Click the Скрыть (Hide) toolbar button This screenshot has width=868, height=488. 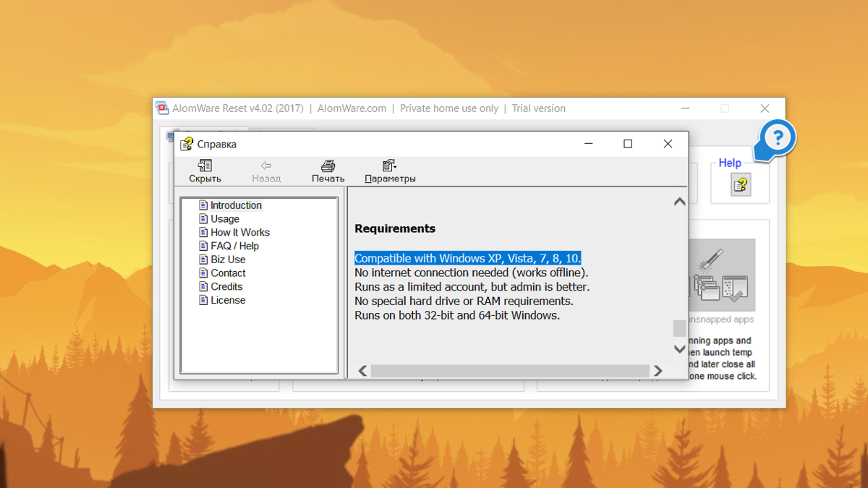tap(205, 171)
